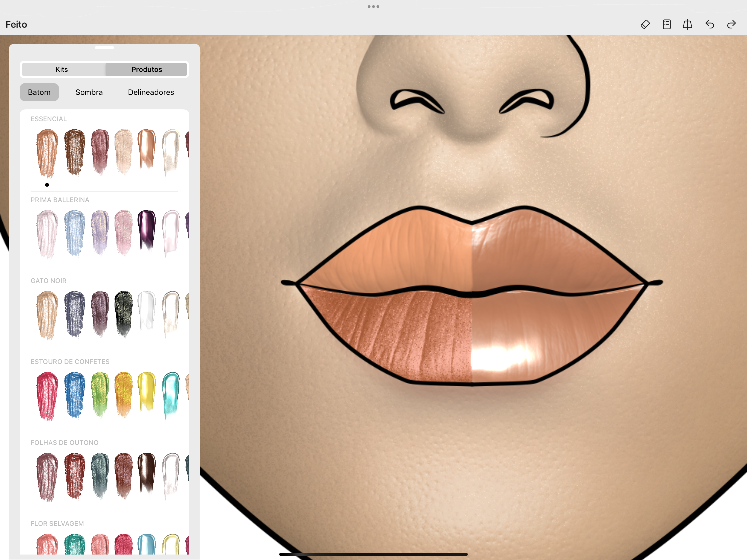747x560 pixels.
Task: Pick the coral swatch in Flor Selvagem
Action: [47, 544]
